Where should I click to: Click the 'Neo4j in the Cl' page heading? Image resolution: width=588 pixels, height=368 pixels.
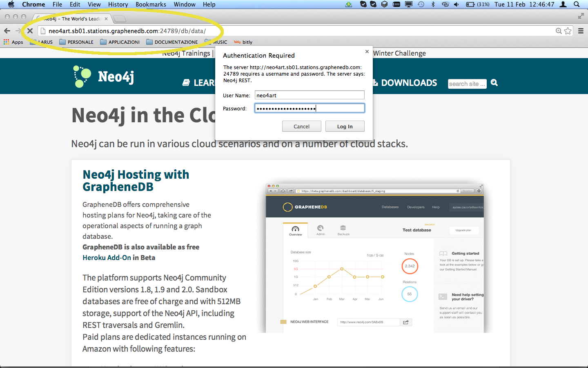(143, 115)
